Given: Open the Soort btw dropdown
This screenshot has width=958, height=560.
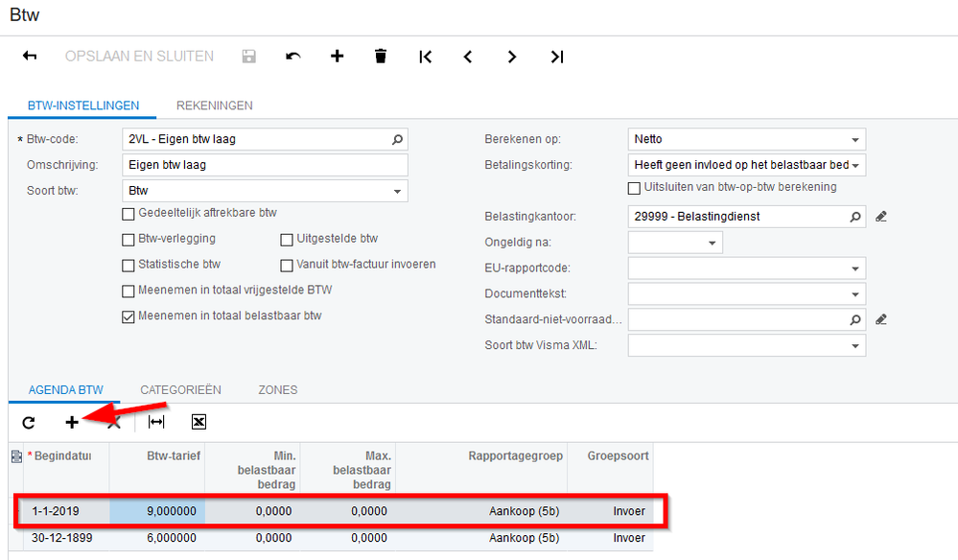Looking at the screenshot, I should [x=397, y=191].
